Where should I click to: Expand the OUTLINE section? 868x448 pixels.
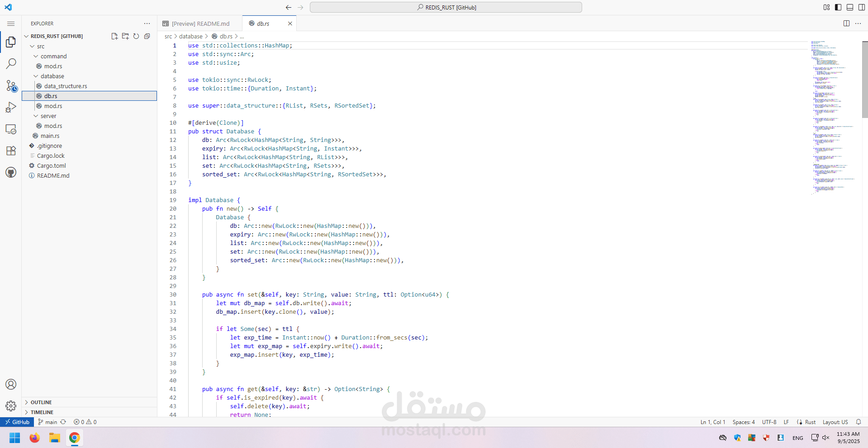(x=41, y=402)
